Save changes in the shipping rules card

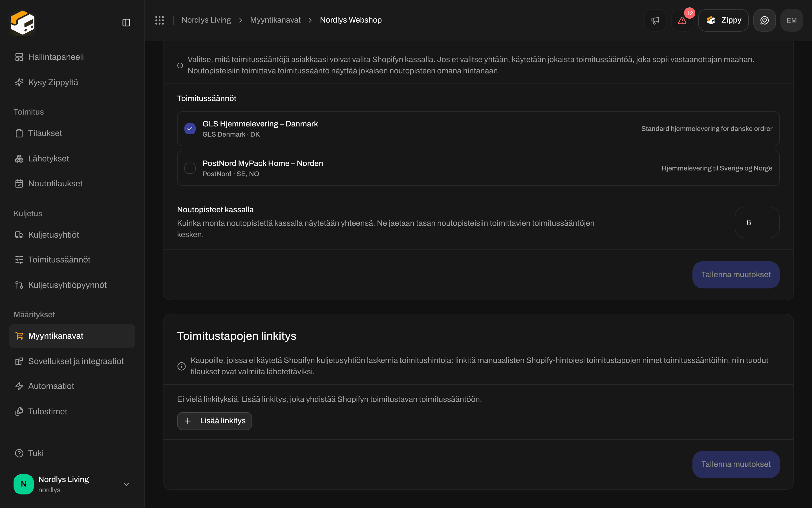[x=736, y=275]
